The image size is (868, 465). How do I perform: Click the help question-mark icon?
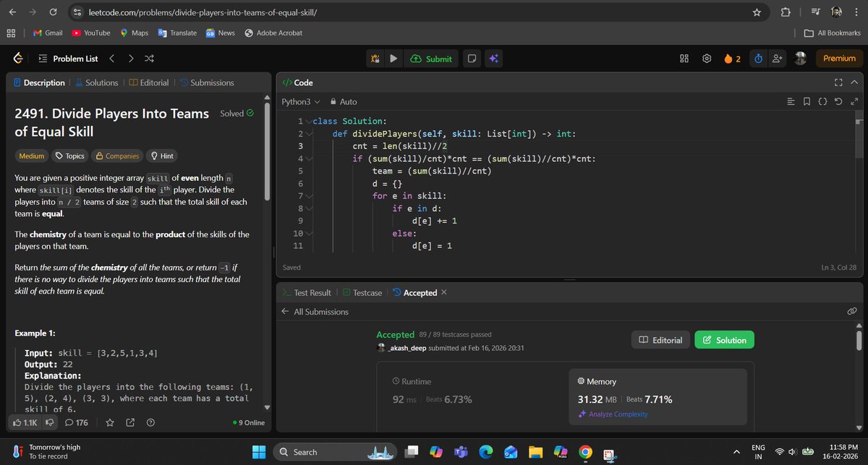pyautogui.click(x=150, y=422)
